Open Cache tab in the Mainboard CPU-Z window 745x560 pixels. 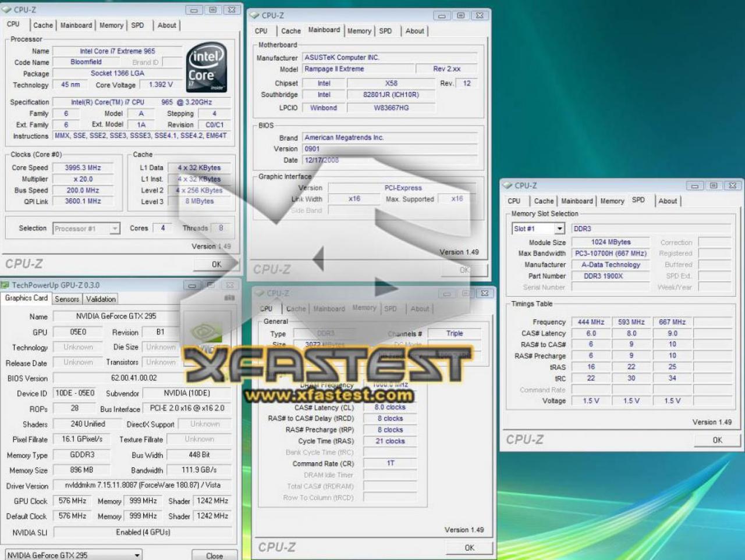291,31
